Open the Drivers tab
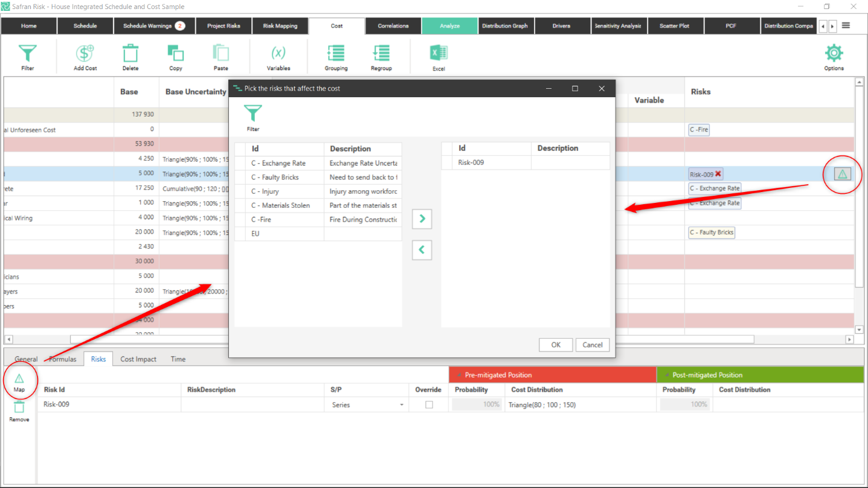 [x=562, y=26]
